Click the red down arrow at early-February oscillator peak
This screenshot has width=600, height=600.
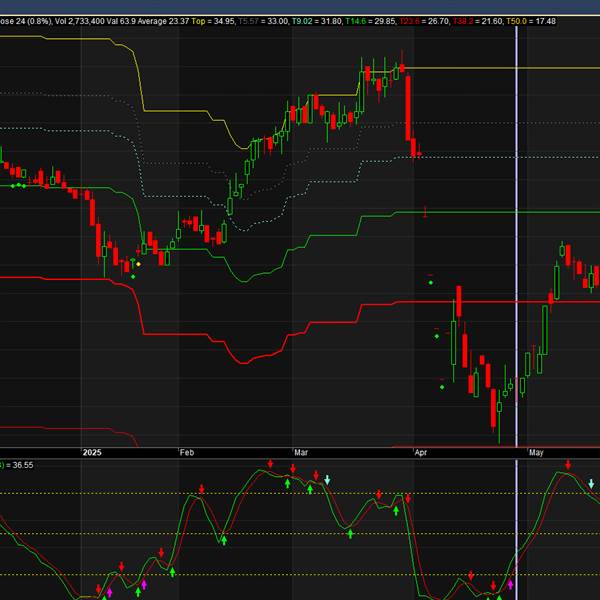202,489
